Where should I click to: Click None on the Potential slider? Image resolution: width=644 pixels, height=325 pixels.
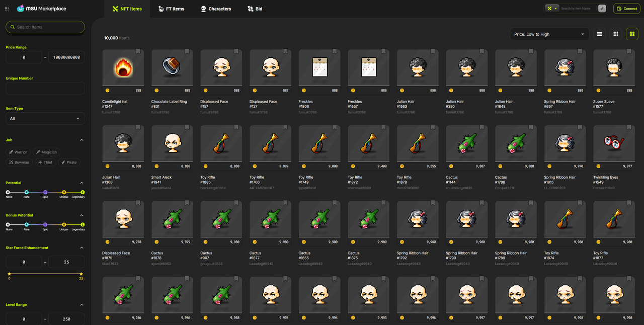click(8, 192)
